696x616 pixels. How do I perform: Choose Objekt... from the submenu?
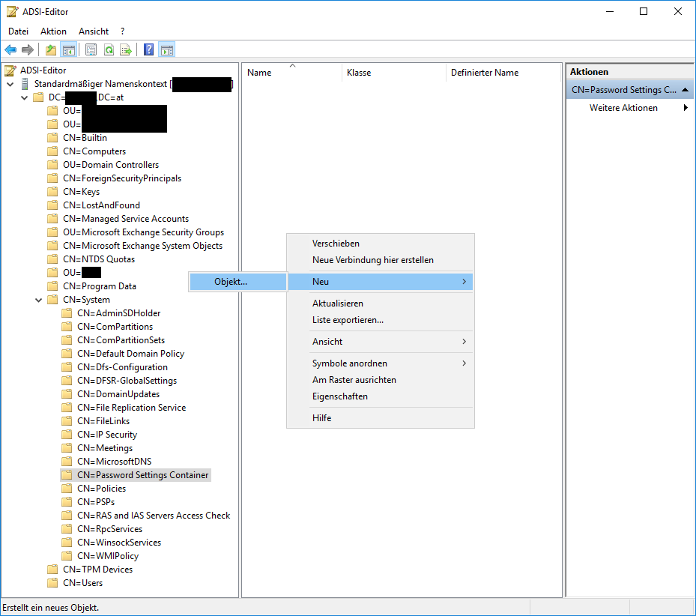[231, 282]
